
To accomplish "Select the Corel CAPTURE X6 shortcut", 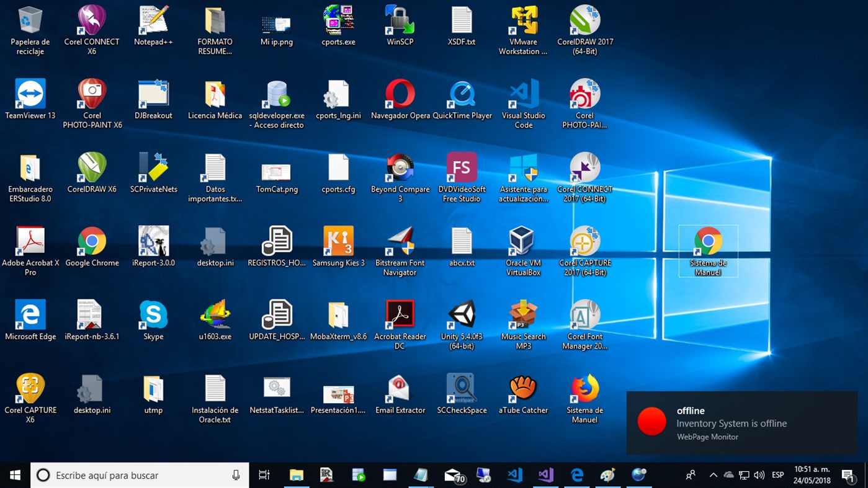I will 30,399.
